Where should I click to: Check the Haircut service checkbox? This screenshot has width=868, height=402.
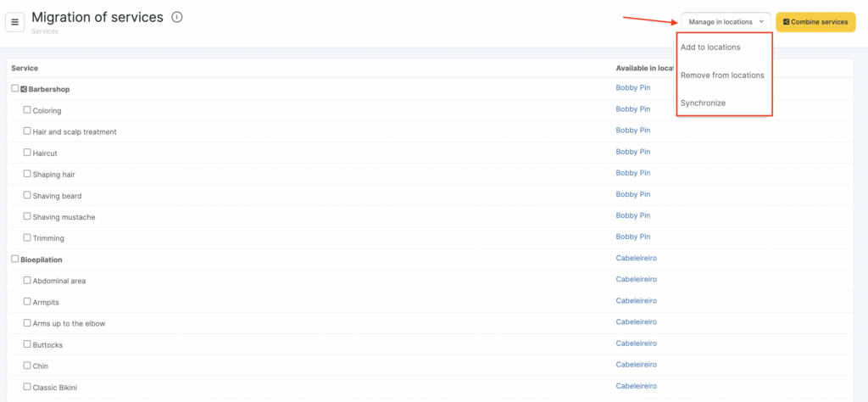(27, 153)
